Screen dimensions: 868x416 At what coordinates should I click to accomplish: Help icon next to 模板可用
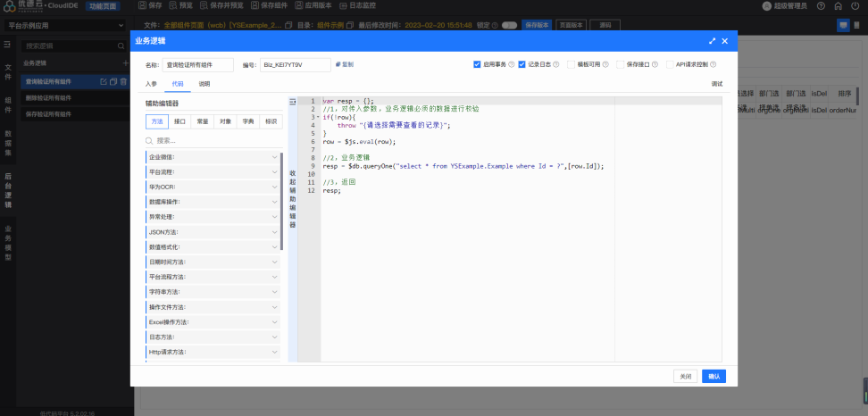coord(605,65)
